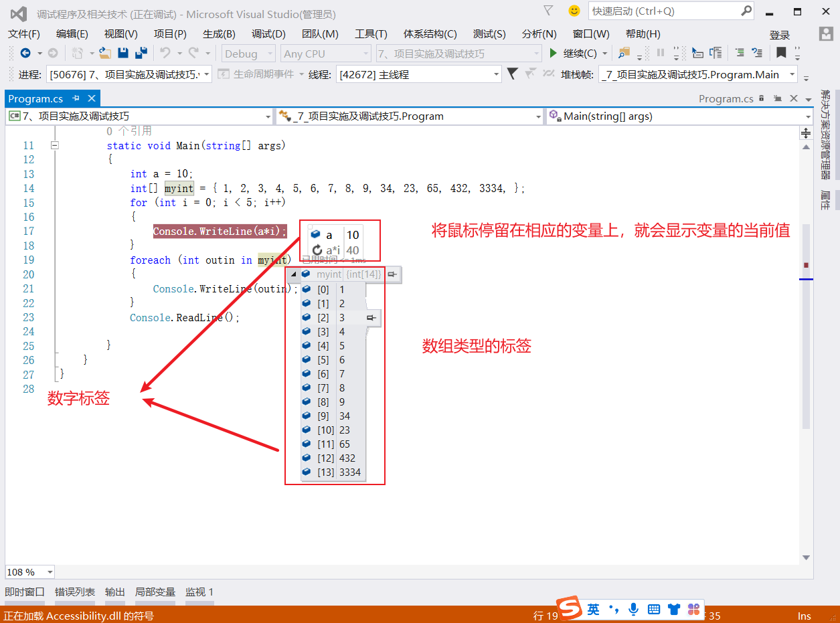Open project scope navigation combo box
The image size is (840, 623).
click(x=139, y=116)
